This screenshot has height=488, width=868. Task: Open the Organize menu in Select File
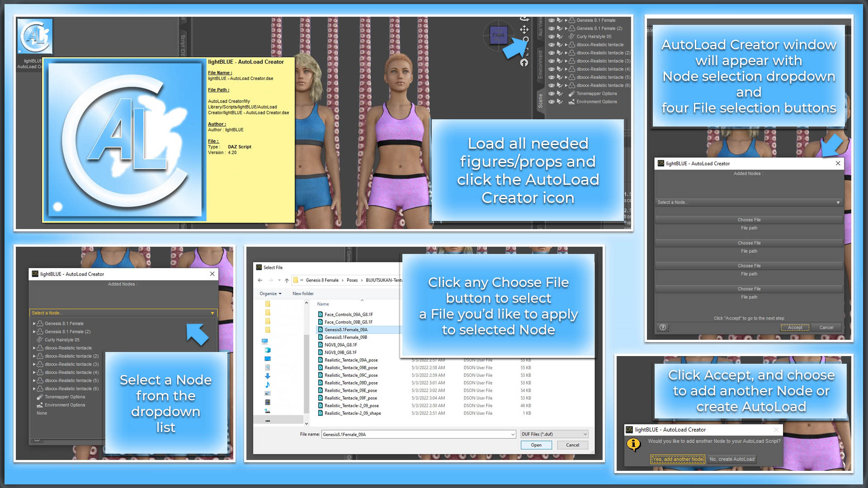click(x=270, y=294)
